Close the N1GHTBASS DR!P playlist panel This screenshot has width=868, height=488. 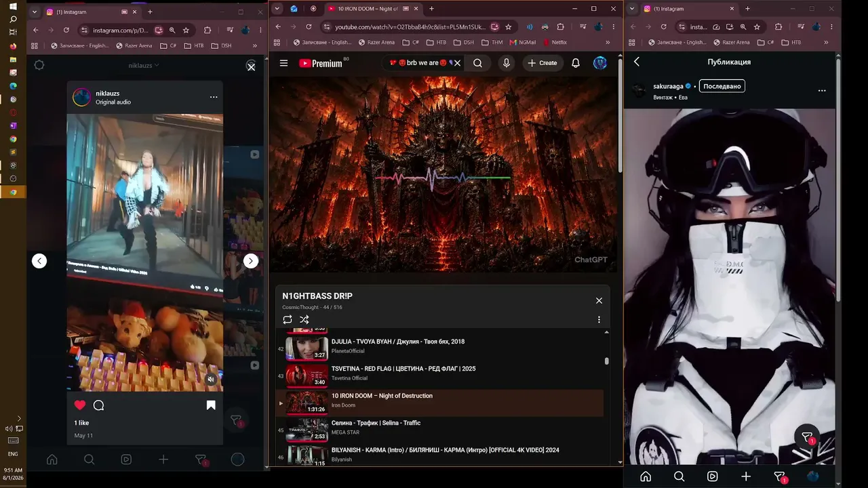599,300
